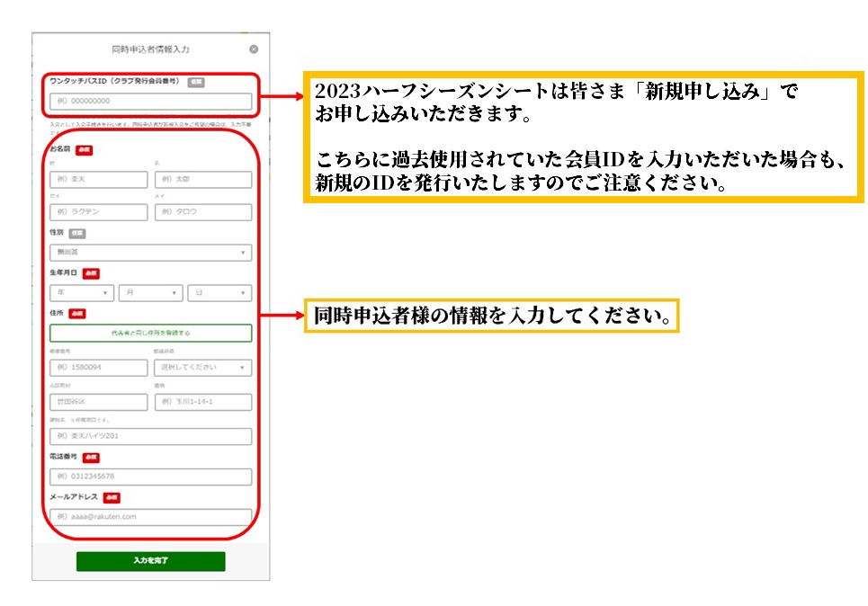Click the 電話番号 phone number field
This screenshot has width=868, height=606.
[x=150, y=477]
